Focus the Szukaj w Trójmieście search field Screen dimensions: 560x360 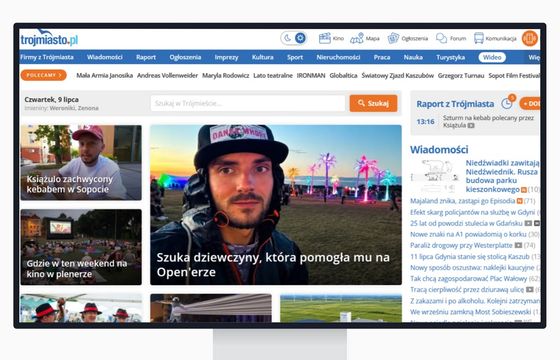pos(248,103)
